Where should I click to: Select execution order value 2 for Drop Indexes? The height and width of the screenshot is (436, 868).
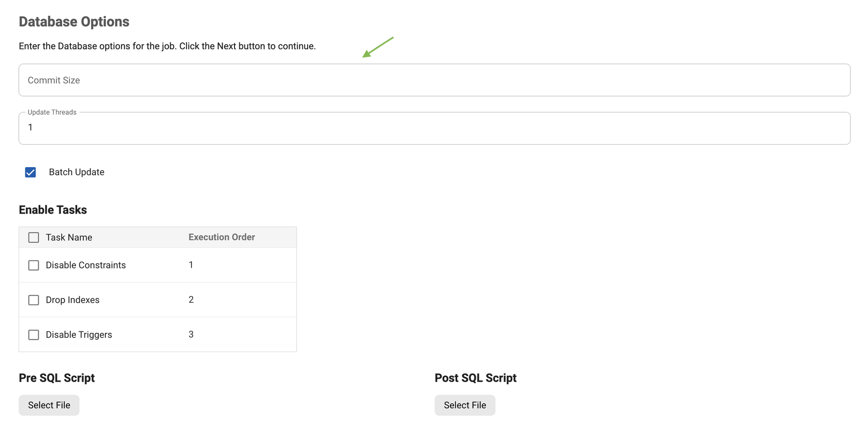(191, 300)
